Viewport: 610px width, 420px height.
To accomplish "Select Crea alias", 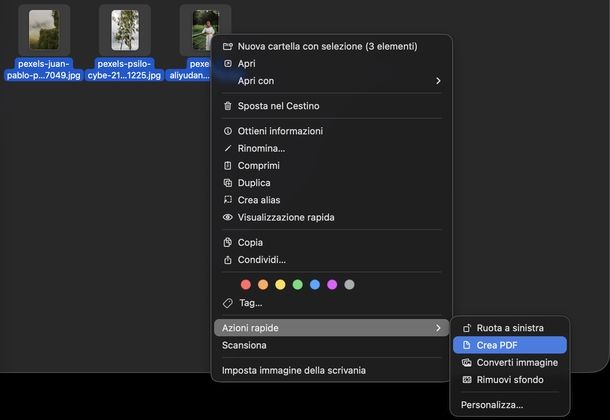I will coord(331,200).
